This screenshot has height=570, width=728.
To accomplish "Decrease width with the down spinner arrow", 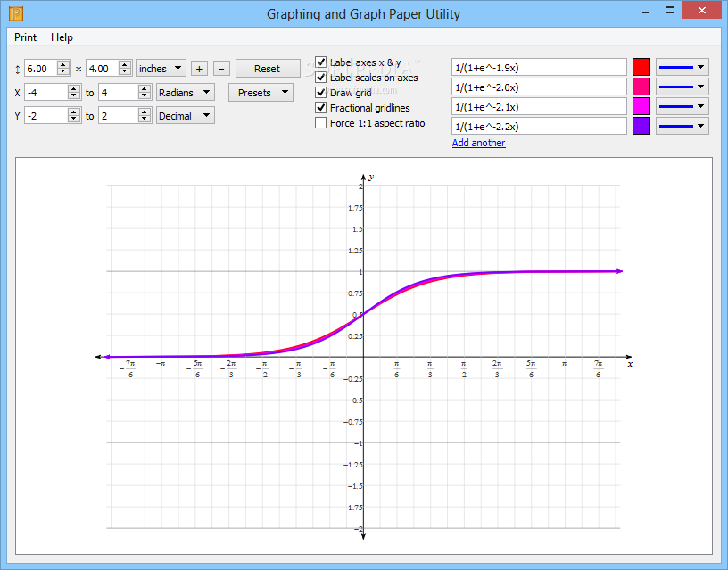I will click(63, 72).
